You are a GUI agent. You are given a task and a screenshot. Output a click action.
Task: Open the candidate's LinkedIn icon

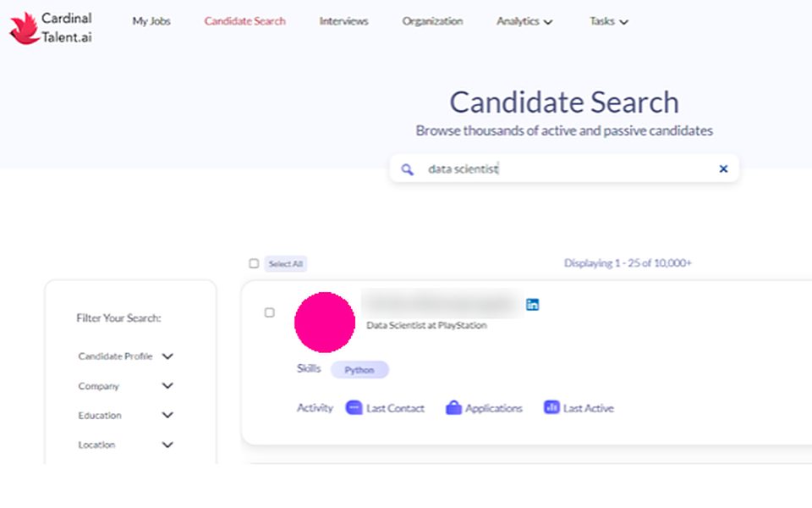point(532,304)
